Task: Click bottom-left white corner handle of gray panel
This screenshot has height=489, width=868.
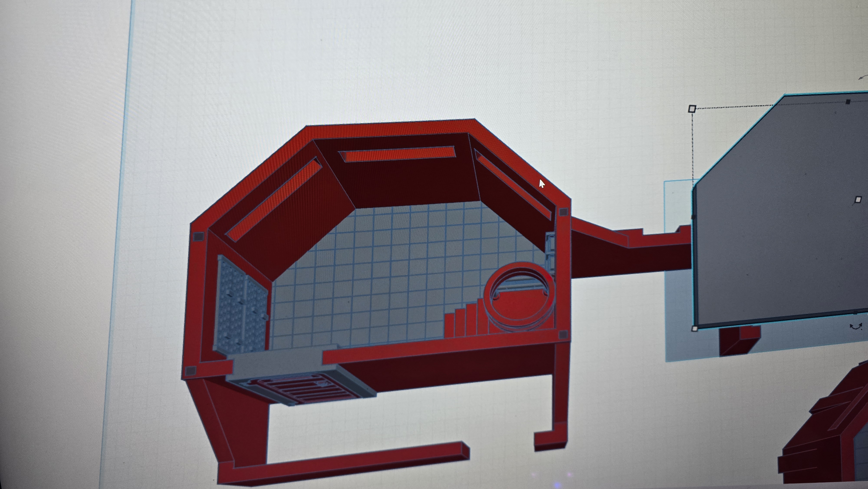Action: (x=694, y=329)
